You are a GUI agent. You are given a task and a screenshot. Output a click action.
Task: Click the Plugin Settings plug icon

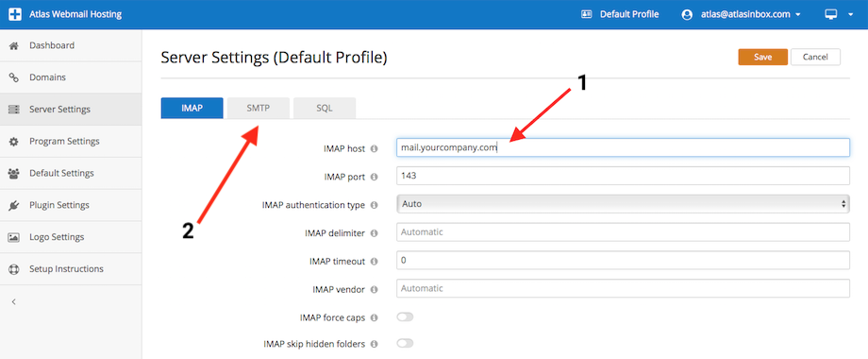(x=14, y=206)
